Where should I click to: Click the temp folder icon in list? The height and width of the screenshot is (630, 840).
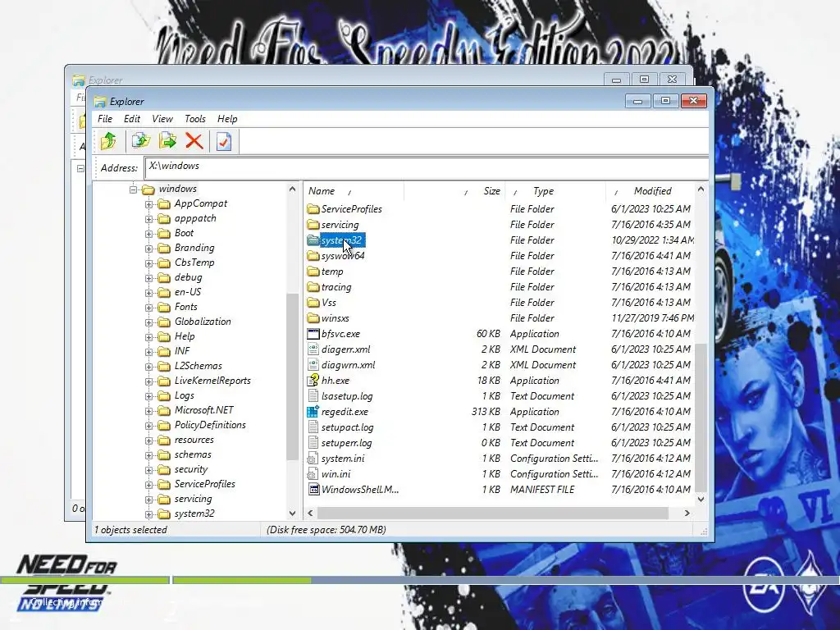(x=313, y=272)
